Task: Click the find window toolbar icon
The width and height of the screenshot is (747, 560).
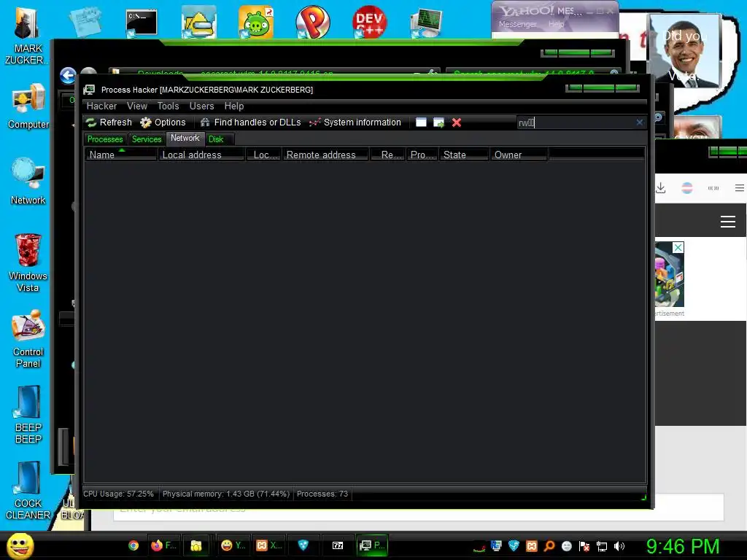Action: tap(421, 122)
